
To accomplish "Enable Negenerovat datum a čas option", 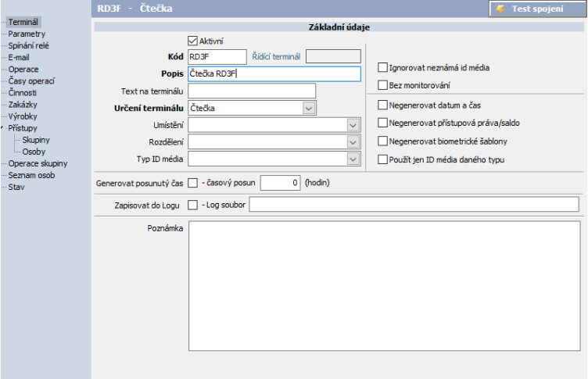I will 383,105.
